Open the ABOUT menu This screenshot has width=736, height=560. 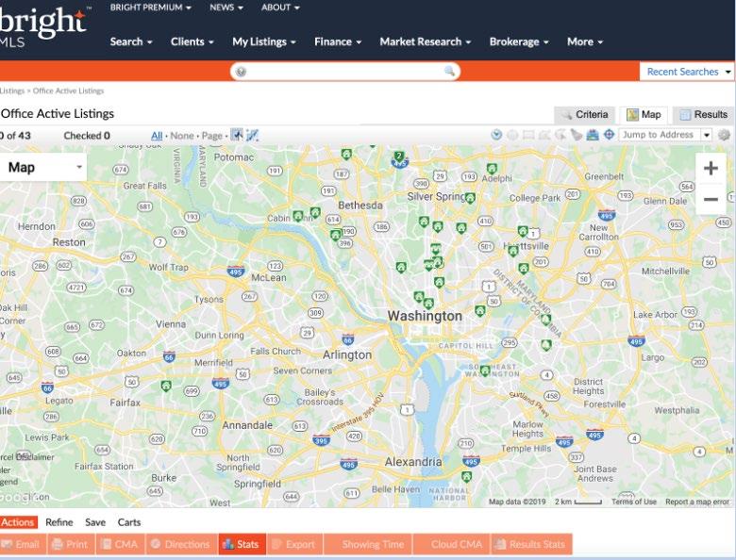point(279,8)
